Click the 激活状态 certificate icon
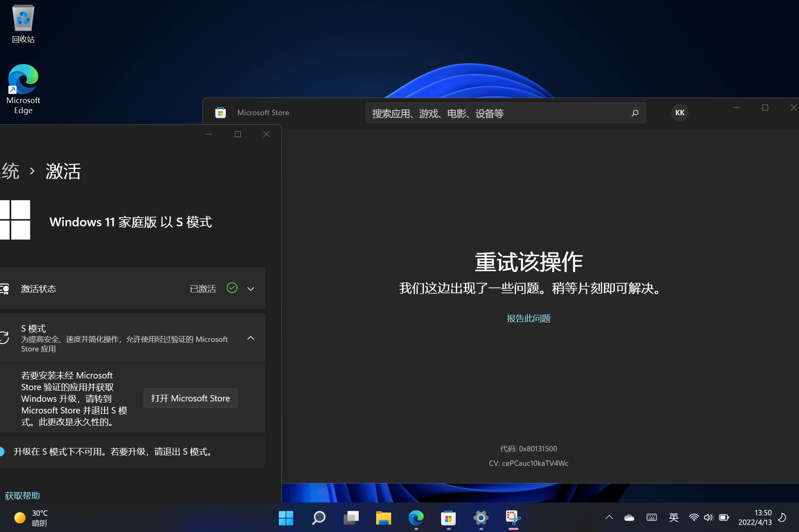This screenshot has width=799, height=532. tap(5, 289)
